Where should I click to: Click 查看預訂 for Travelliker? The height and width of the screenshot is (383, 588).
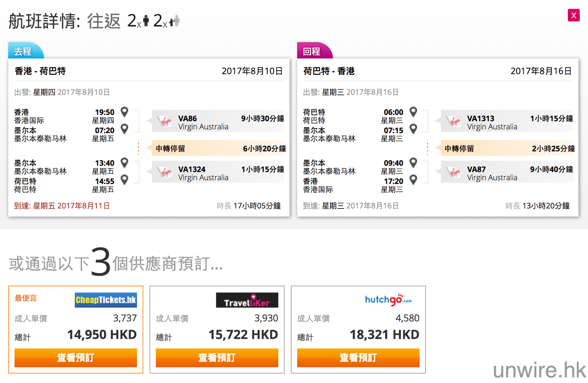coord(217,358)
